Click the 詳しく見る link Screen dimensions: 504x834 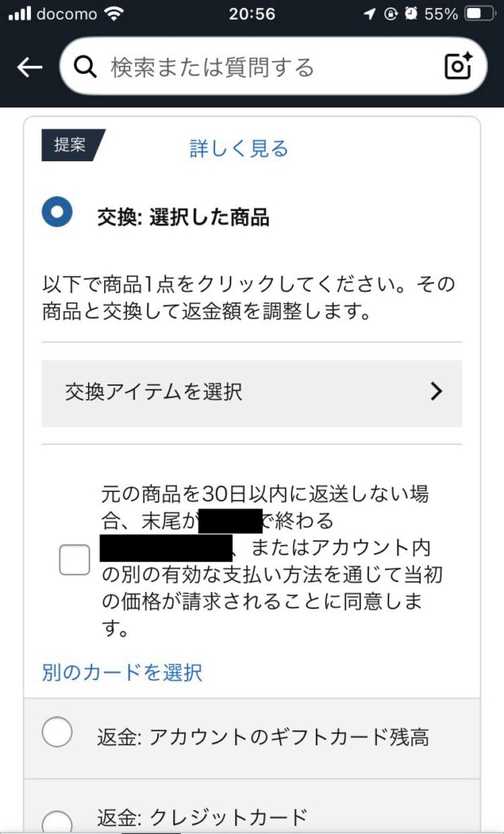tap(239, 148)
